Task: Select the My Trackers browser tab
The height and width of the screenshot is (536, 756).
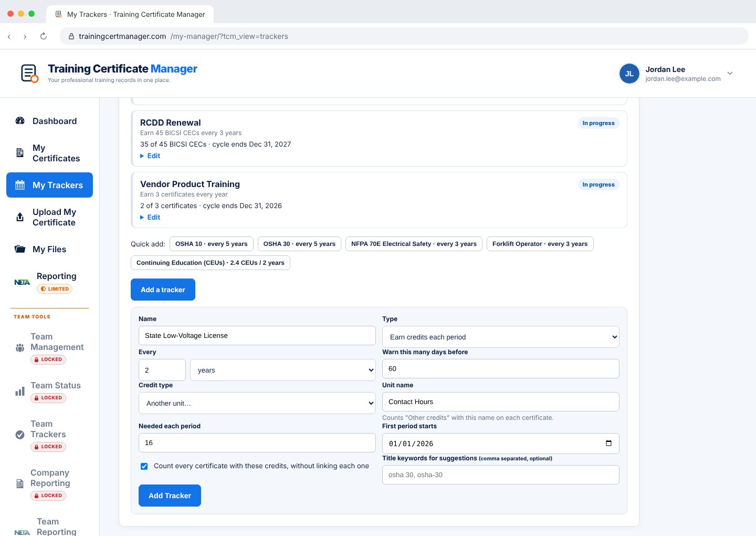Action: (x=130, y=14)
